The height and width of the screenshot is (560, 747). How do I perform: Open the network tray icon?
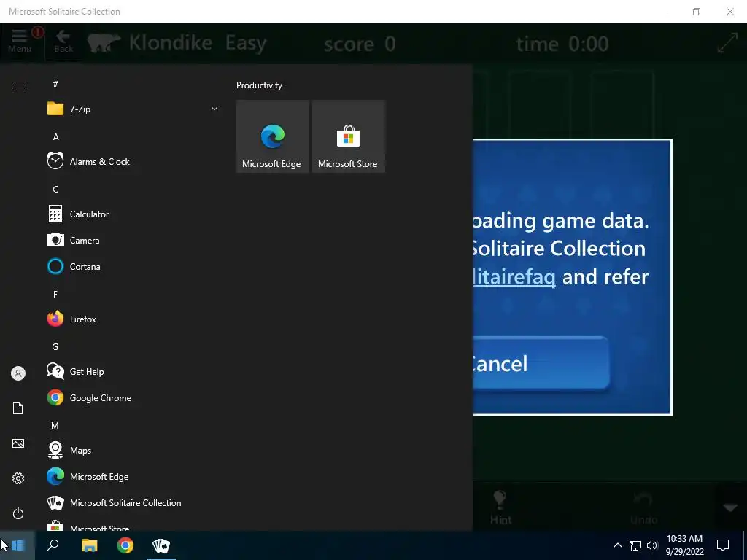click(635, 545)
